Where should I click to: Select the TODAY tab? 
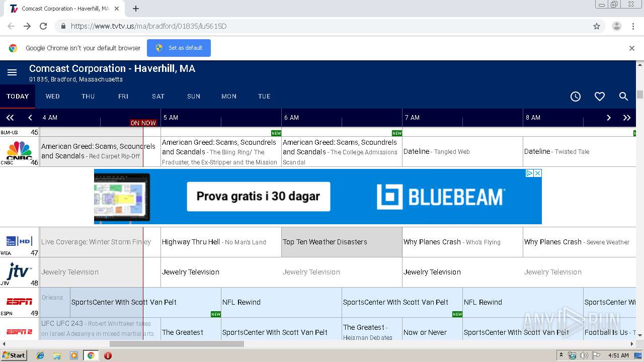[18, 97]
